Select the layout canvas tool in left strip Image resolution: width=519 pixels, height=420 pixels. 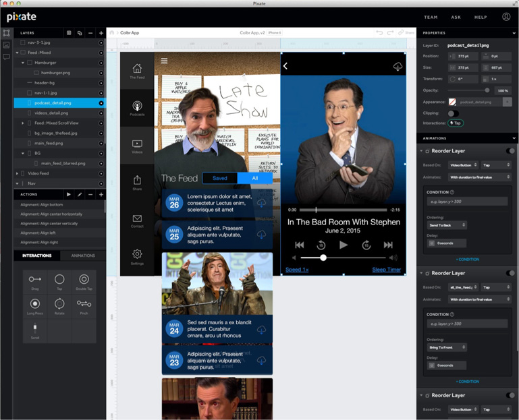tap(6, 33)
